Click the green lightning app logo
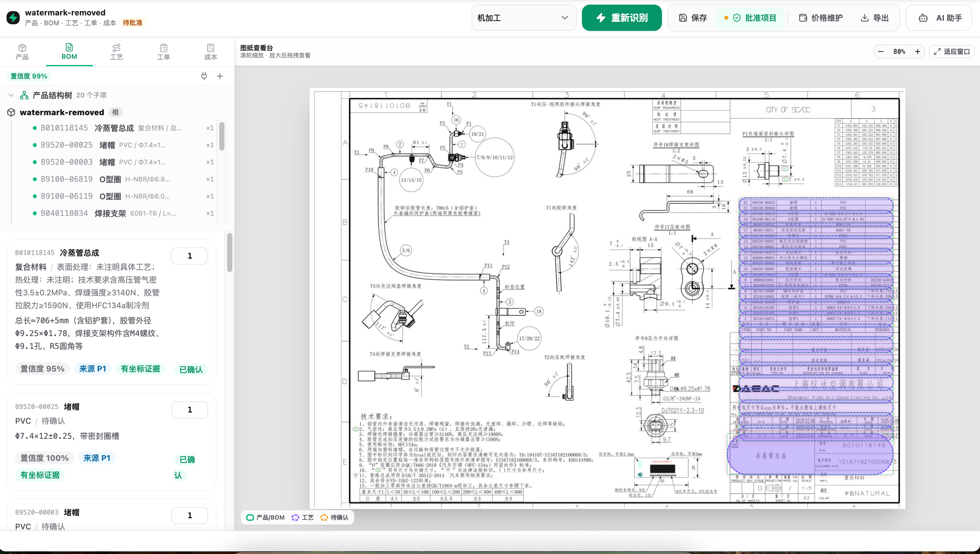Image resolution: width=980 pixels, height=554 pixels. tap(13, 17)
